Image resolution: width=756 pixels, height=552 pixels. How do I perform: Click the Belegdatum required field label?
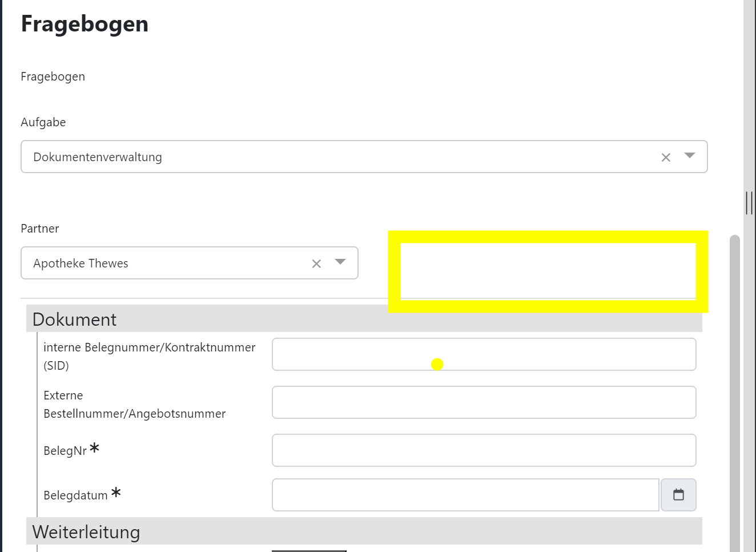75,495
